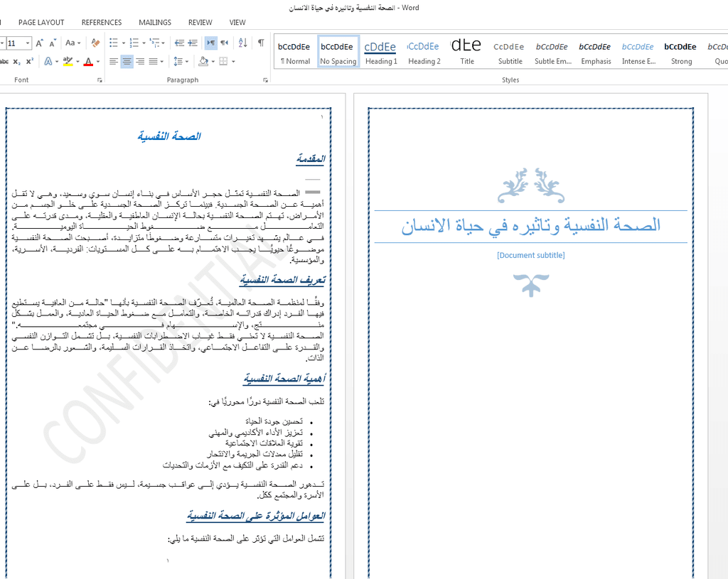The height and width of the screenshot is (579, 728).
Task: Expand the numbering library dropdown arrow
Action: 144,43
